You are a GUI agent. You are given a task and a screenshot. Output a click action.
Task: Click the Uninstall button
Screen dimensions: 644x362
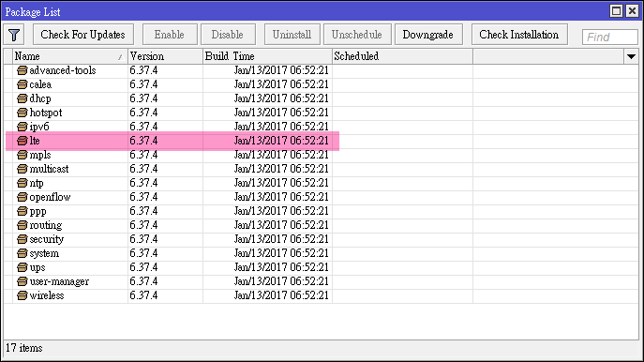click(292, 35)
